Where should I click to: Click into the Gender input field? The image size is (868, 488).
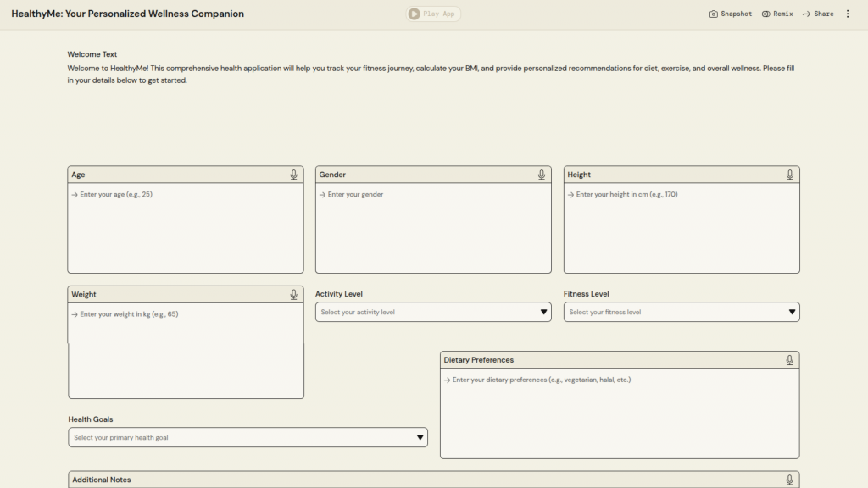pyautogui.click(x=433, y=229)
